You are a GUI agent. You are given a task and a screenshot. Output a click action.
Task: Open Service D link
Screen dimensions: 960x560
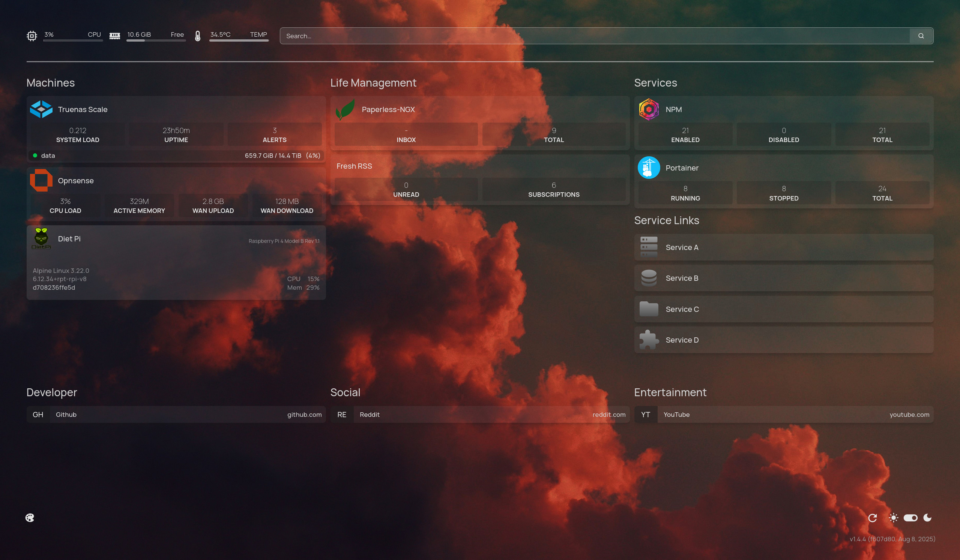pos(784,340)
